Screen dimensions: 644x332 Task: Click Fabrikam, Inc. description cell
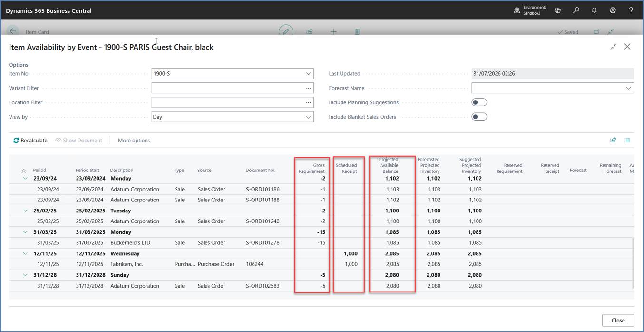[126, 264]
